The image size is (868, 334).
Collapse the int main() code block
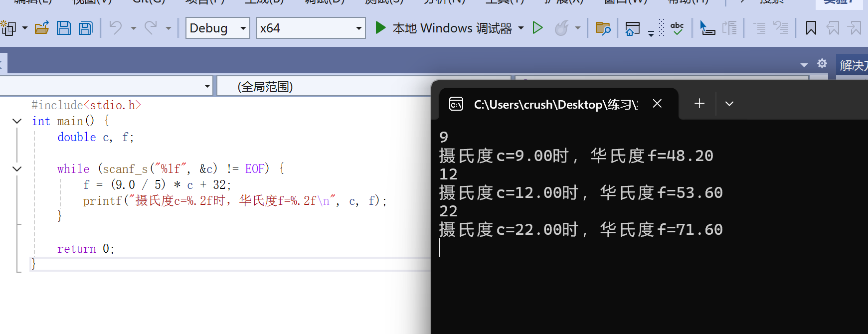pos(17,121)
